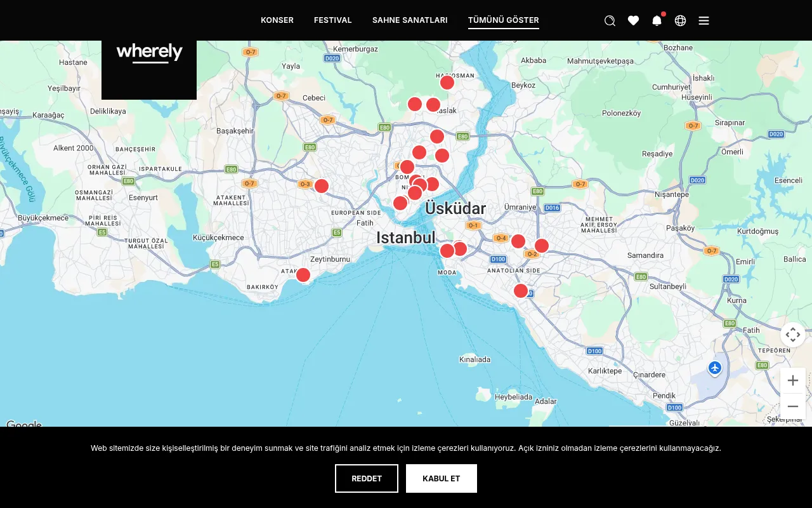The height and width of the screenshot is (508, 812).
Task: Click the Kemerburgaz map label
Action: point(355,49)
